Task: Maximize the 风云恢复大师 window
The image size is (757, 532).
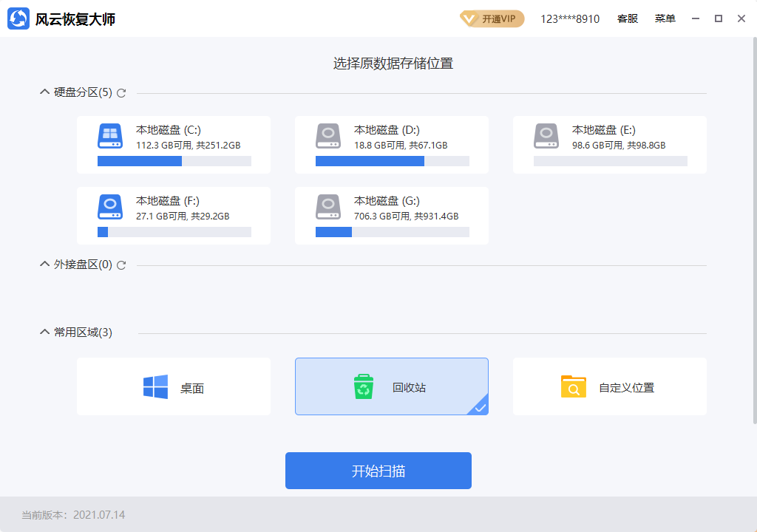Action: [719, 18]
